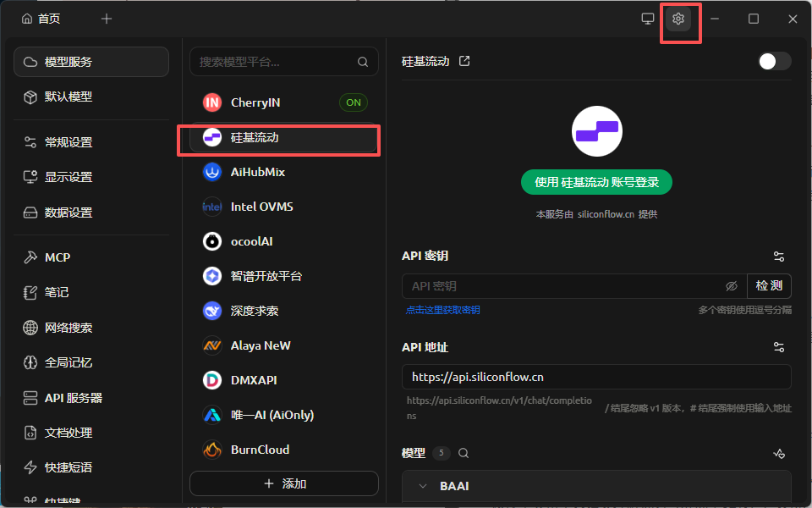Viewport: 812px width, 508px height.
Task: Click the model health check icon
Action: (x=779, y=454)
